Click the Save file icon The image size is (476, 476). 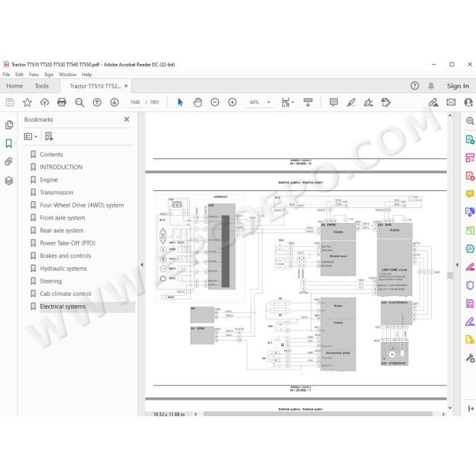(x=10, y=102)
